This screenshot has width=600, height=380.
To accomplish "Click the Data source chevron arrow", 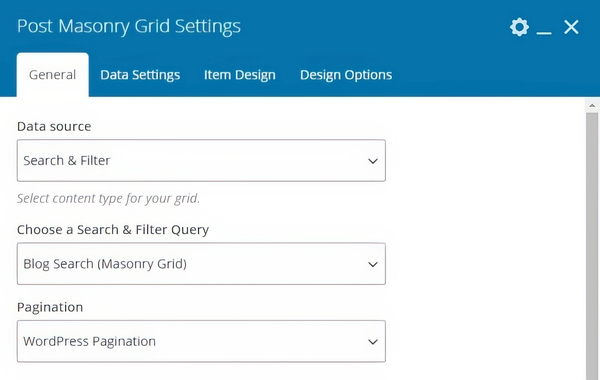I will (373, 161).
